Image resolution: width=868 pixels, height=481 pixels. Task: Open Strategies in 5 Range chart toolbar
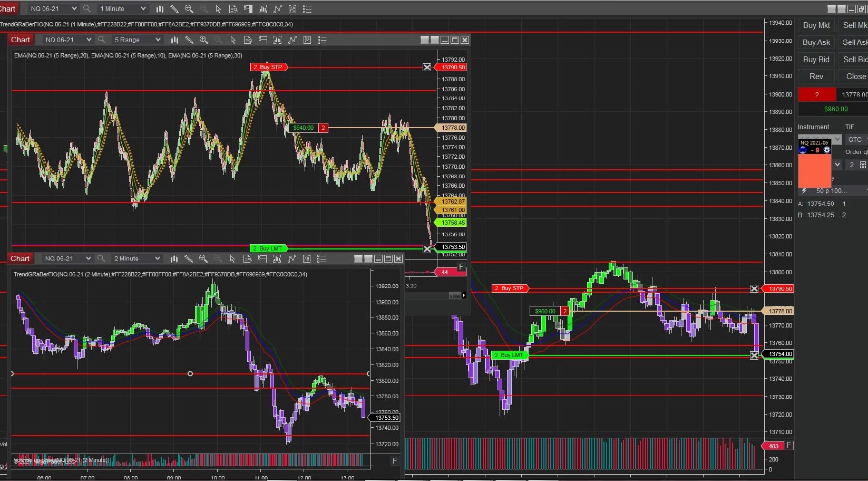pyautogui.click(x=307, y=40)
